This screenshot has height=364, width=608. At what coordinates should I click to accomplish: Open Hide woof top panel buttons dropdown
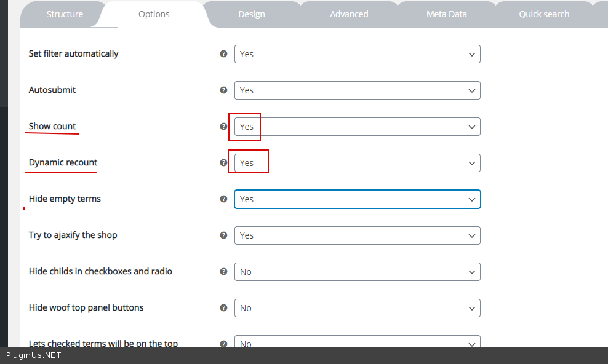coord(357,308)
